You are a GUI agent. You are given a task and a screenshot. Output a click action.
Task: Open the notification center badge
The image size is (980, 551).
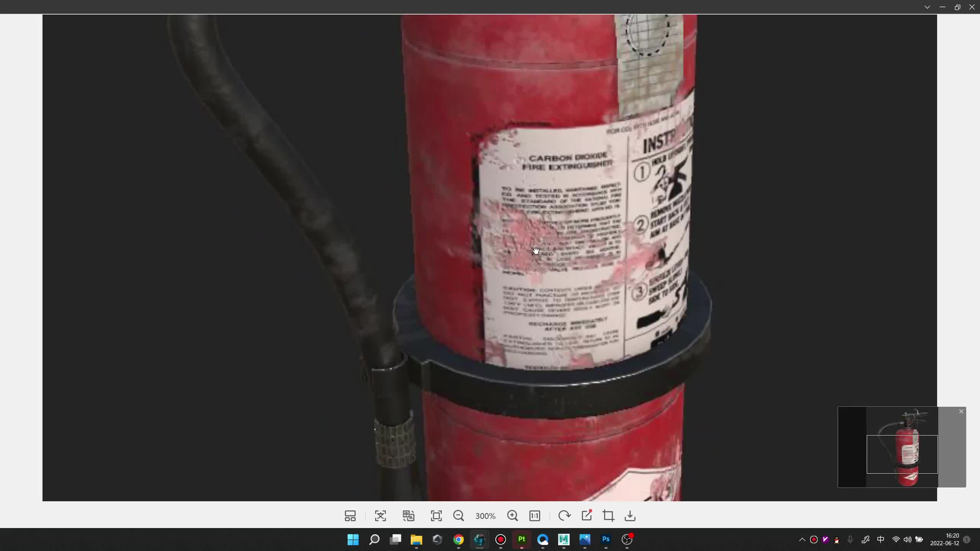(967, 540)
